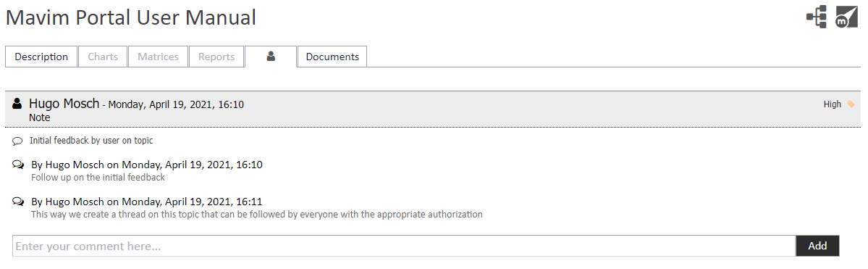This screenshot has width=868, height=269.
Task: Open the Documents tab
Action: tap(332, 57)
